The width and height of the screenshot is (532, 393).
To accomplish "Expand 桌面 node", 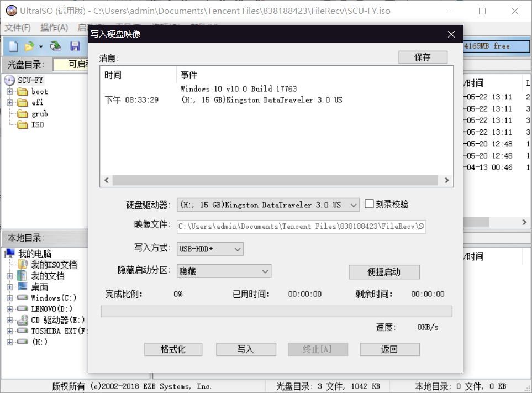I will pyautogui.click(x=9, y=287).
